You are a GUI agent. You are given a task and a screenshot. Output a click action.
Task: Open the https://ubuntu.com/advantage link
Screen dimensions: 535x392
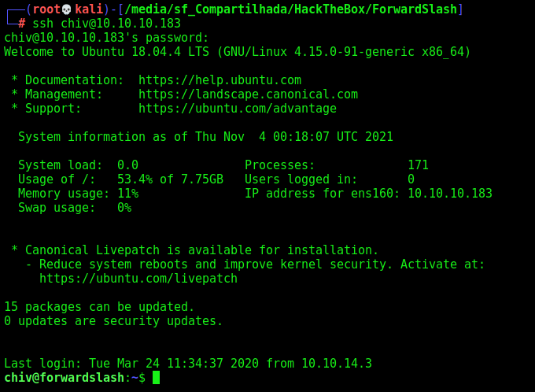[x=238, y=109]
